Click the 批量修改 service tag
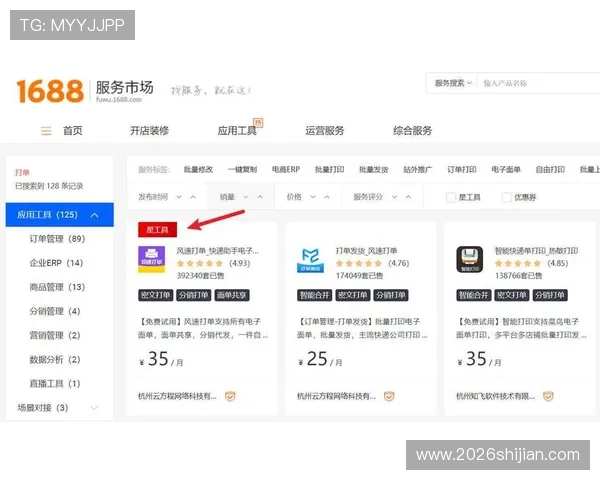 (x=198, y=170)
